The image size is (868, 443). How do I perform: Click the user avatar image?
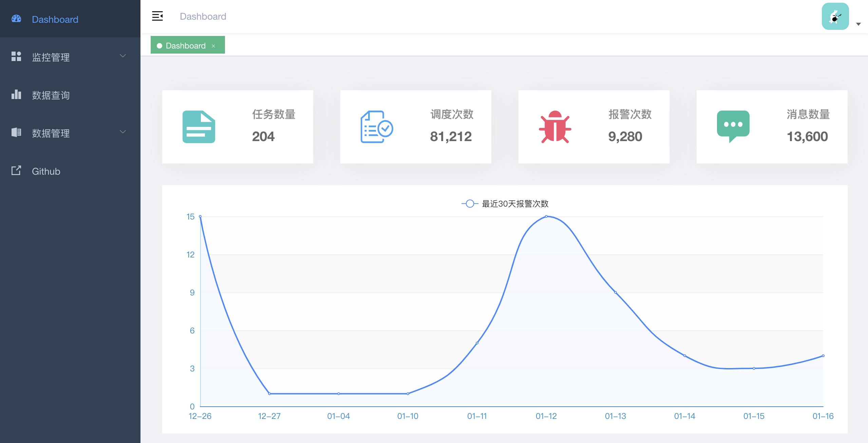tap(835, 16)
